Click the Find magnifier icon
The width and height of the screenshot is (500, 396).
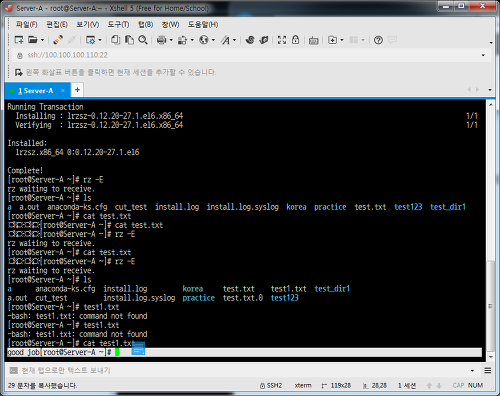pos(143,40)
